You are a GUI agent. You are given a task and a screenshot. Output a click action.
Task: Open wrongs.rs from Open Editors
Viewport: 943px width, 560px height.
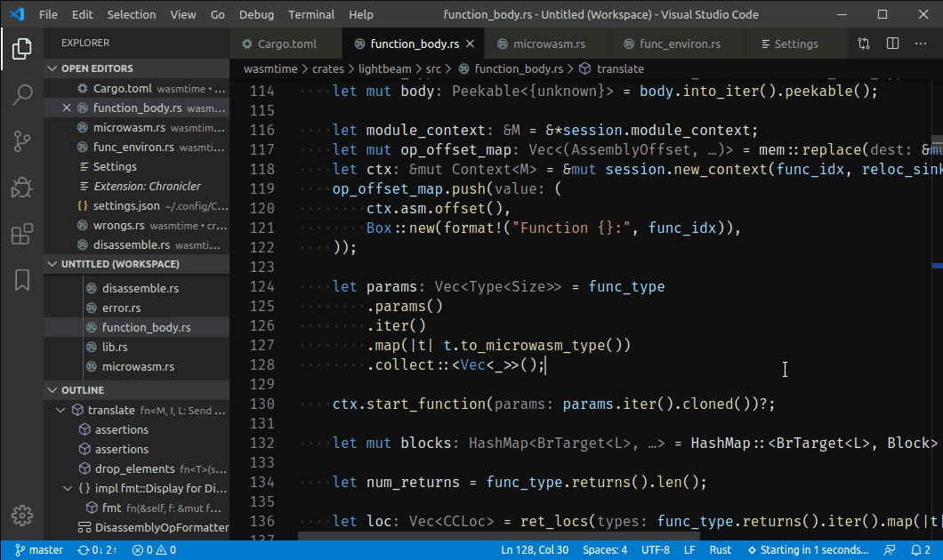[136, 225]
